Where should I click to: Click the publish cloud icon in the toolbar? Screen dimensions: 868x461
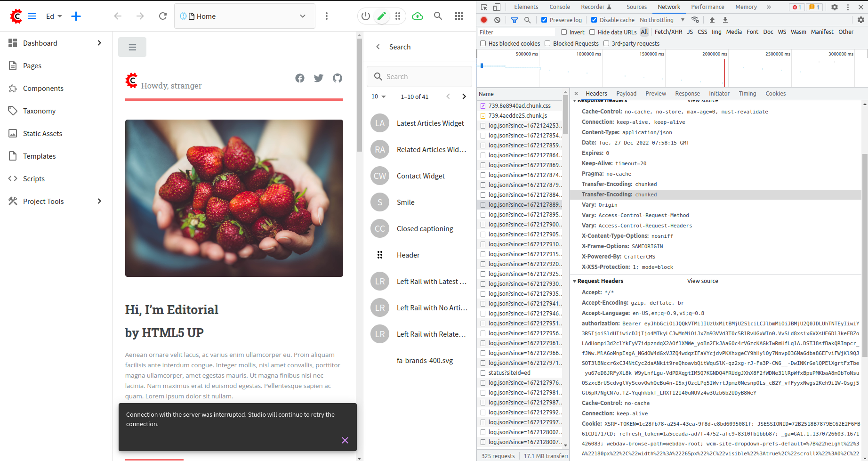point(417,16)
